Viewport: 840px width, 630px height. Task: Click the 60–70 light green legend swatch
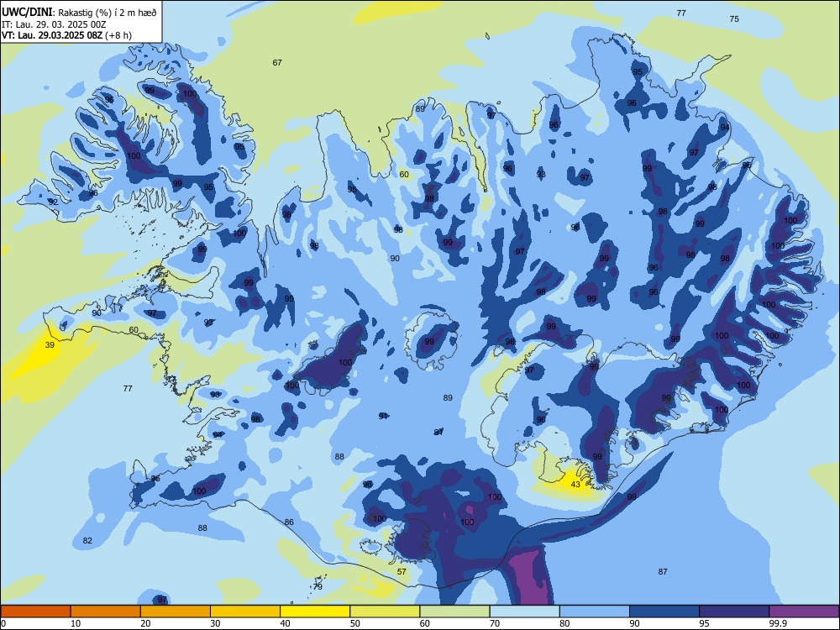pyautogui.click(x=454, y=612)
